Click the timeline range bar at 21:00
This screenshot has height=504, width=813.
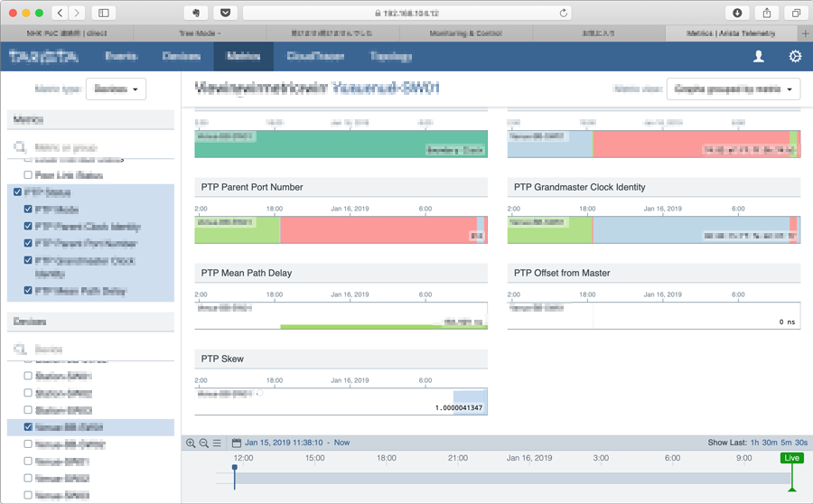pos(458,478)
